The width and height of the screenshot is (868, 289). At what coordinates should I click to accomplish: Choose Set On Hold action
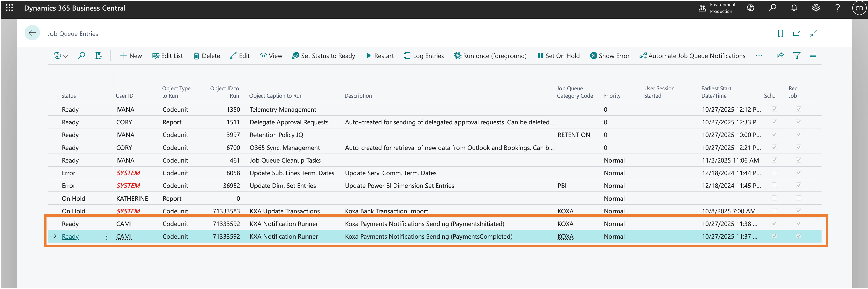[558, 56]
